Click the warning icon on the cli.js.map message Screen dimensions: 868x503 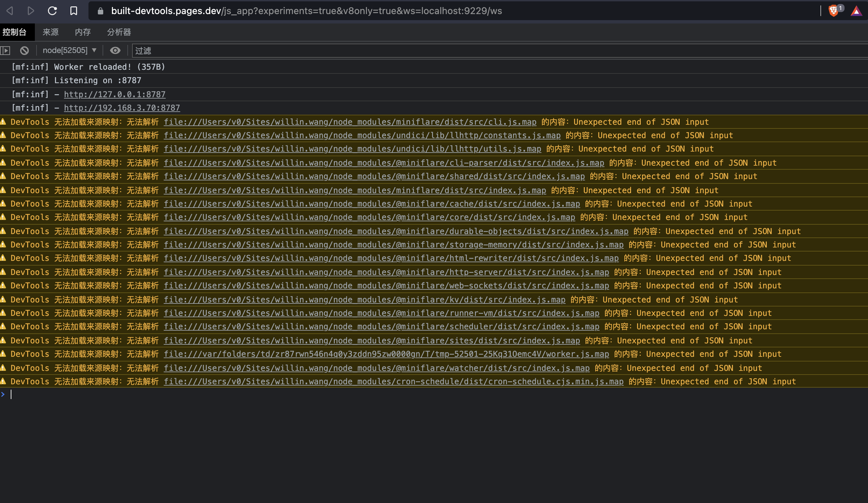(x=3, y=122)
